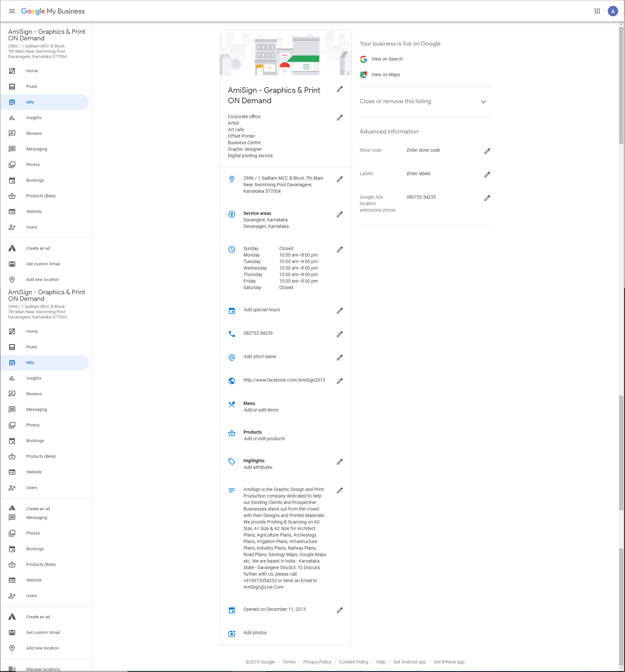Click Add short name text
Image resolution: width=625 pixels, height=672 pixels.
pos(259,357)
